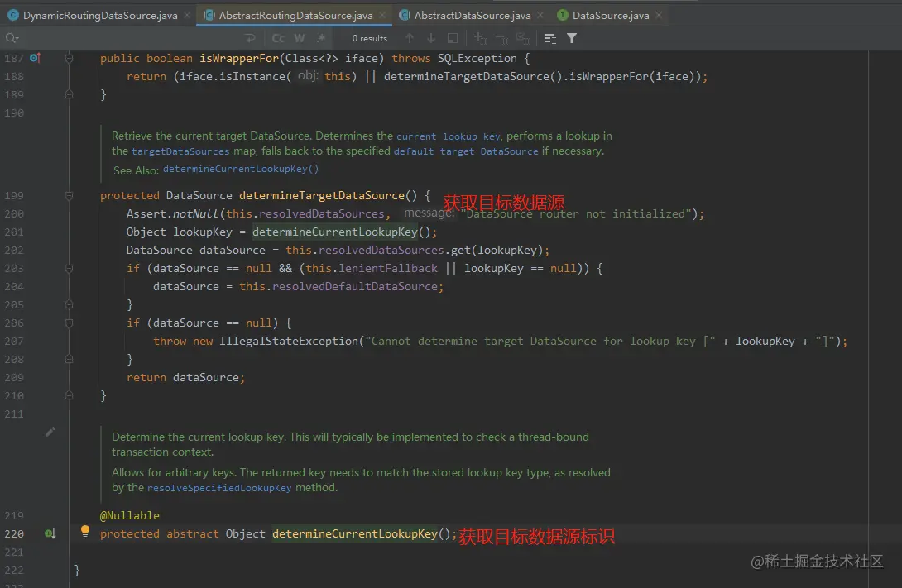This screenshot has height=588, width=902.
Task: Click the class icon on DynamicRoutingDataSource.java tab
Action: (x=12, y=16)
